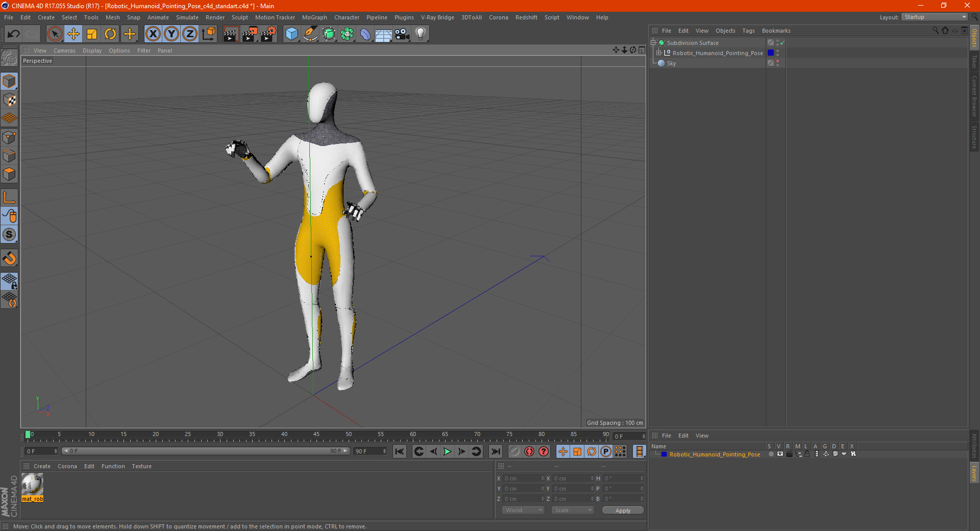
Task: Open the spline Pen tool
Action: (310, 34)
